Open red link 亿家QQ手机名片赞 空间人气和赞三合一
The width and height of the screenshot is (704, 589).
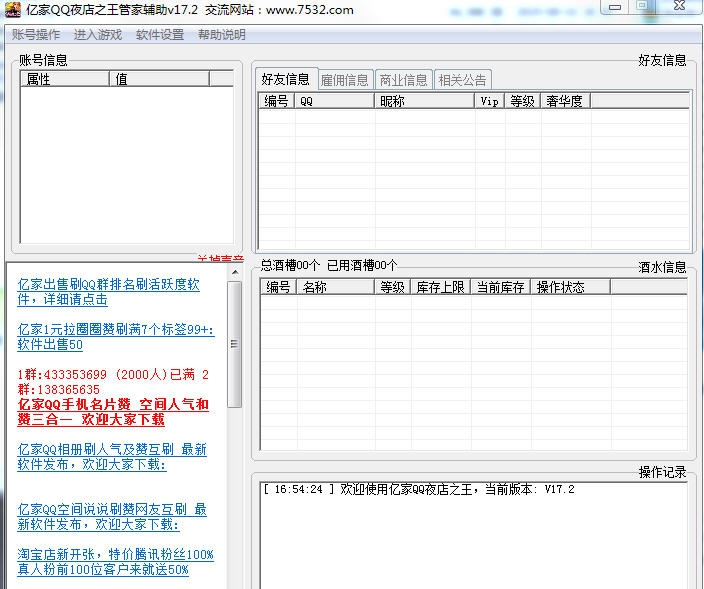point(113,412)
